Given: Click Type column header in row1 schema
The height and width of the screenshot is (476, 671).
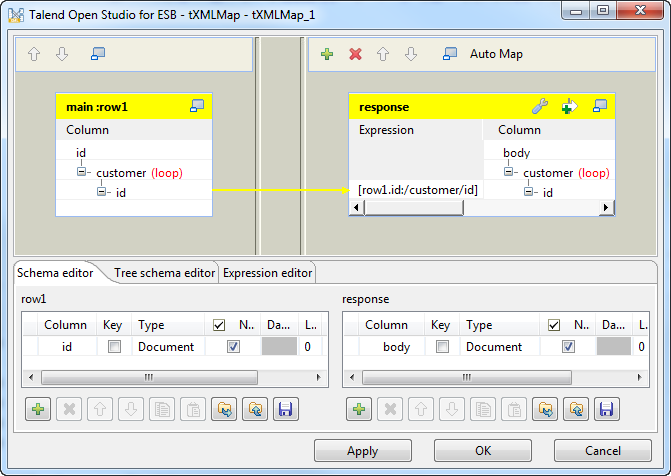Looking at the screenshot, I should 169,325.
